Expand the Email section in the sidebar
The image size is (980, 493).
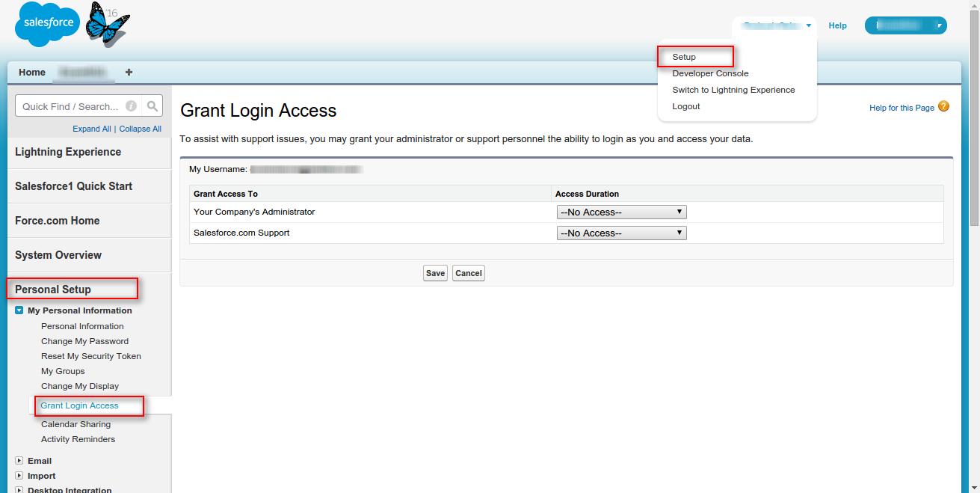(19, 461)
